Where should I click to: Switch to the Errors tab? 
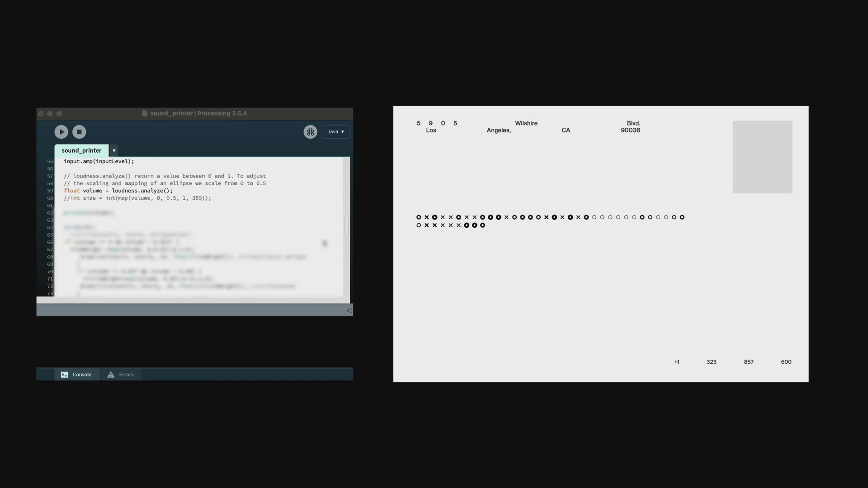tap(121, 375)
